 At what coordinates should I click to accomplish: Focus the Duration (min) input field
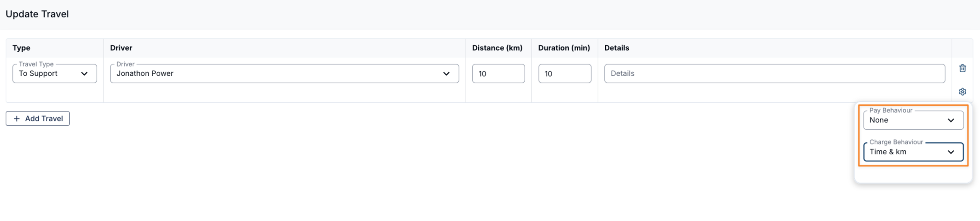[x=564, y=74]
